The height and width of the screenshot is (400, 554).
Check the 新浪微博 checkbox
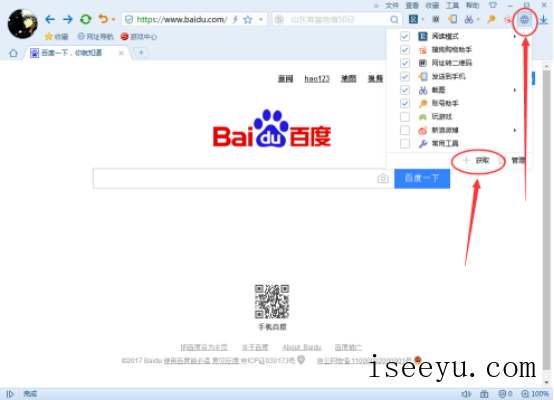405,130
